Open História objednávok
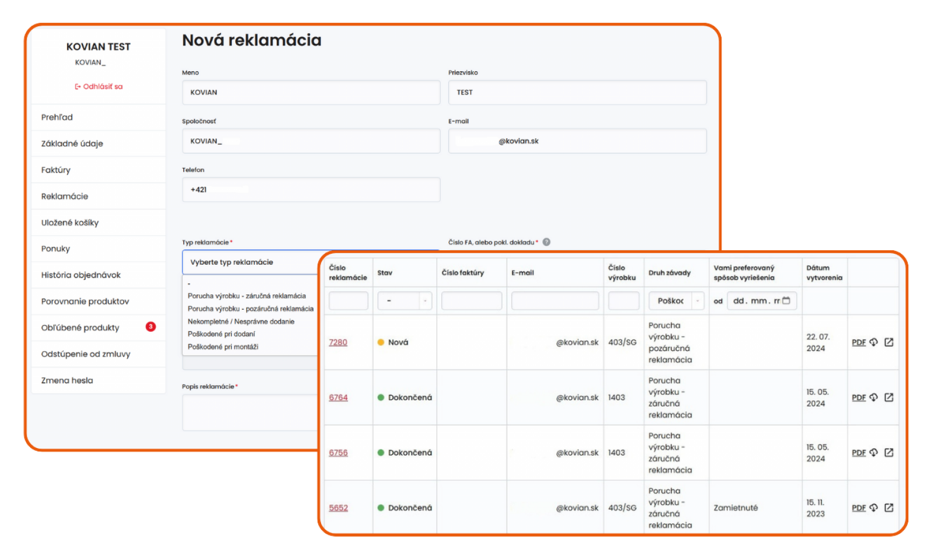 coord(81,275)
